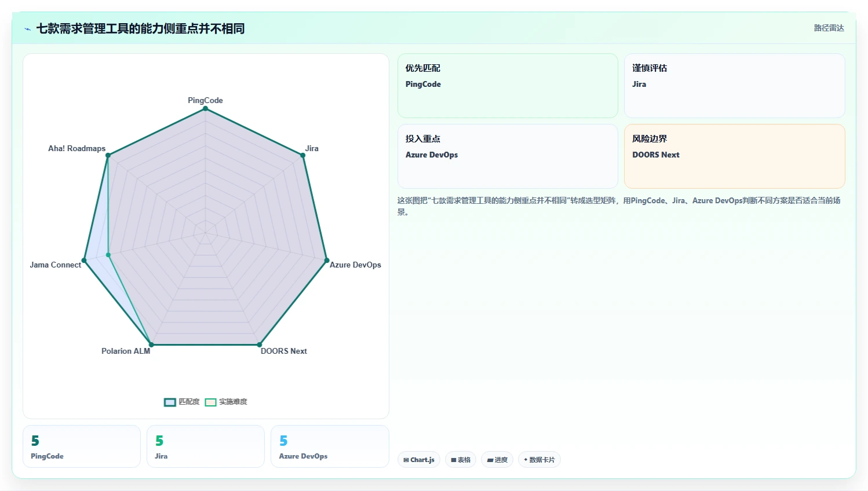Toggle the 实施难度 legend swatch
The width and height of the screenshot is (868, 491).
pos(210,402)
